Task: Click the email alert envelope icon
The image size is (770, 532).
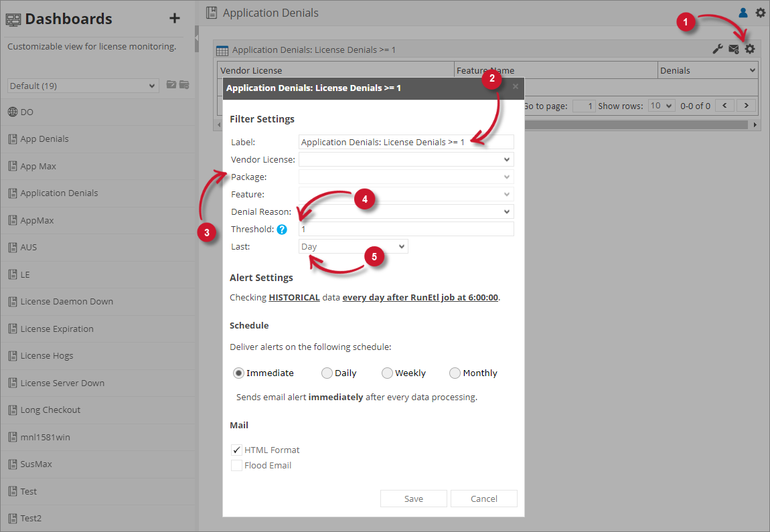Action: coord(734,49)
